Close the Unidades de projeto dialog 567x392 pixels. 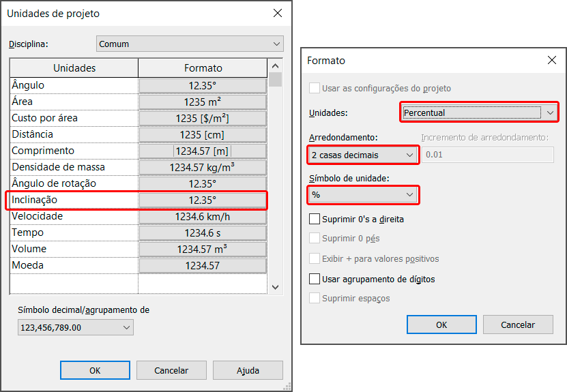pos(277,13)
